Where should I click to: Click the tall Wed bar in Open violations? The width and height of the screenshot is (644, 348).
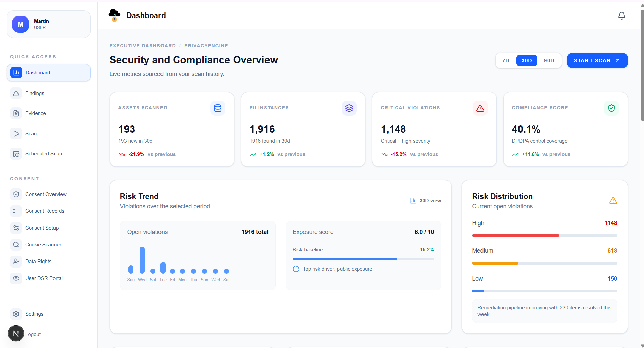tap(142, 260)
